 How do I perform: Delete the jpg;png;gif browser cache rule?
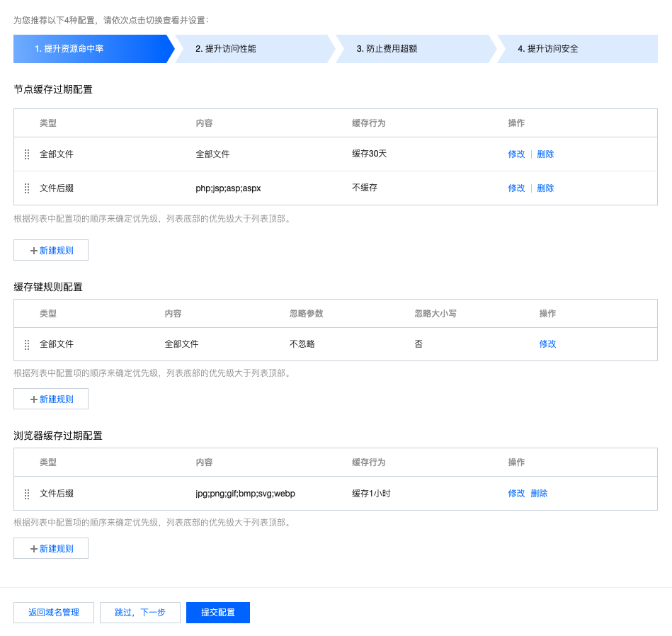[x=539, y=494]
